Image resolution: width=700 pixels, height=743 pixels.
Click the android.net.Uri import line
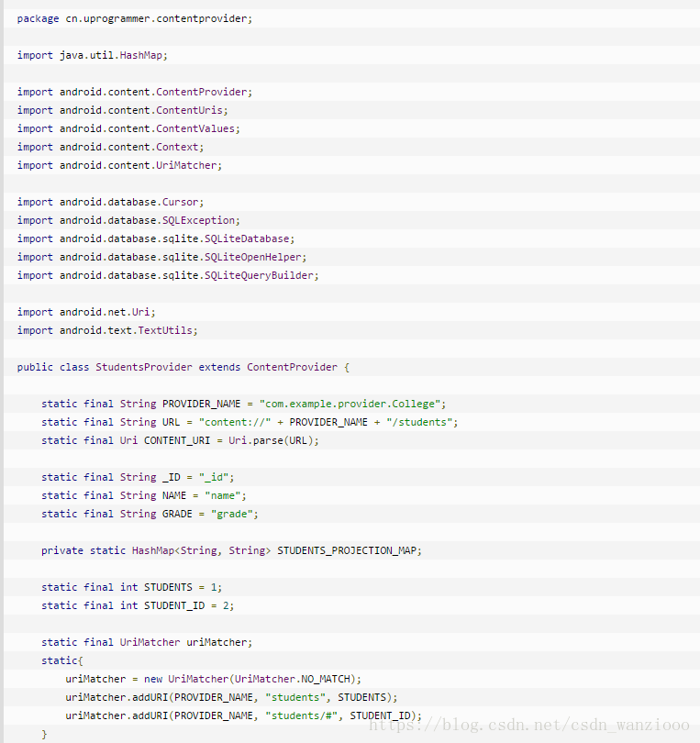(86, 312)
